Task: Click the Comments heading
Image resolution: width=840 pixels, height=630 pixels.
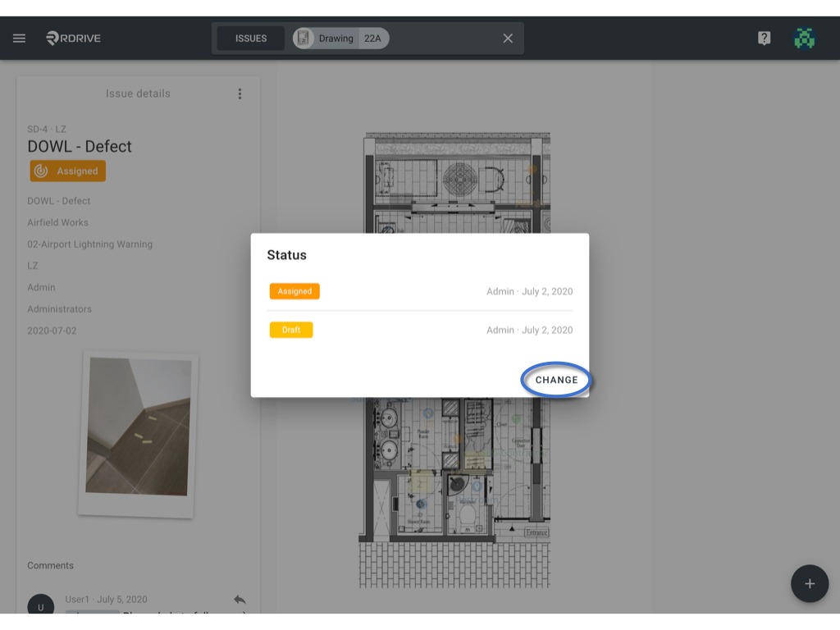Action: pos(50,566)
